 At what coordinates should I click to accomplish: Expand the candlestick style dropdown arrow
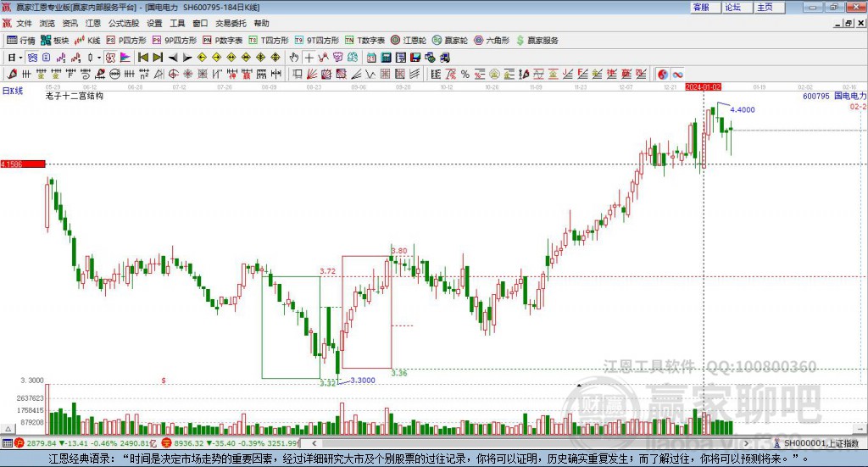tap(99, 58)
